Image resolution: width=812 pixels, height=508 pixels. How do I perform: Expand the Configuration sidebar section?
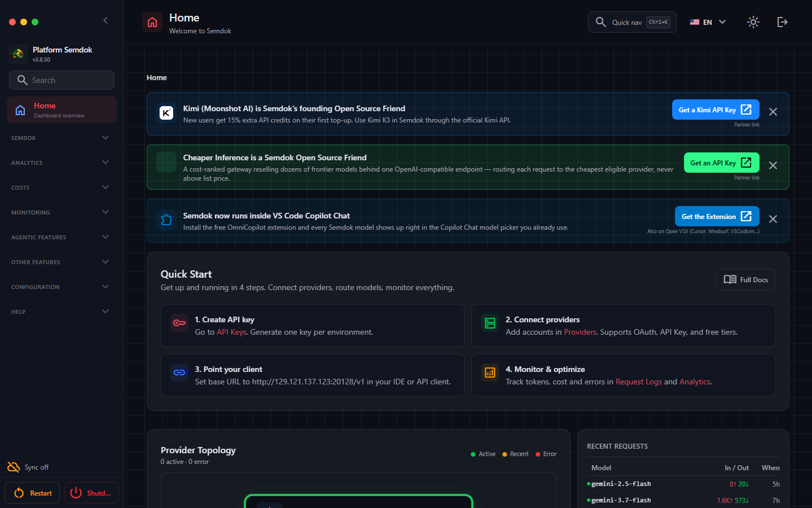click(60, 287)
